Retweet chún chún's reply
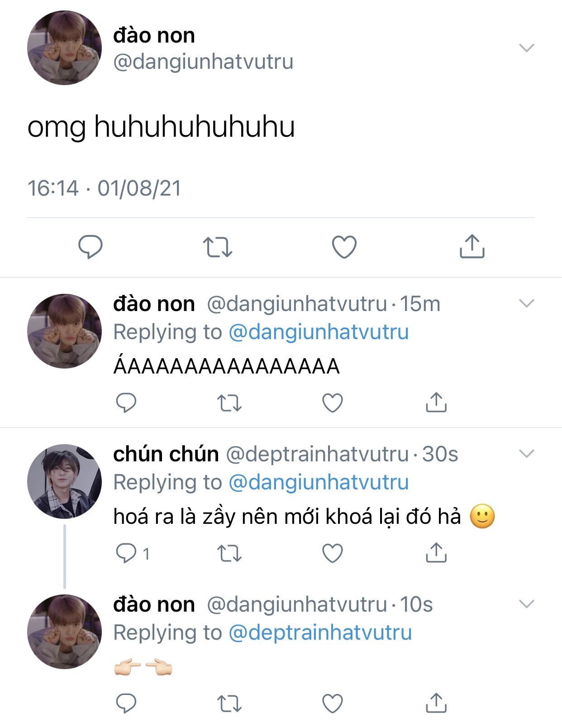This screenshot has height=728, width=562. (x=229, y=553)
